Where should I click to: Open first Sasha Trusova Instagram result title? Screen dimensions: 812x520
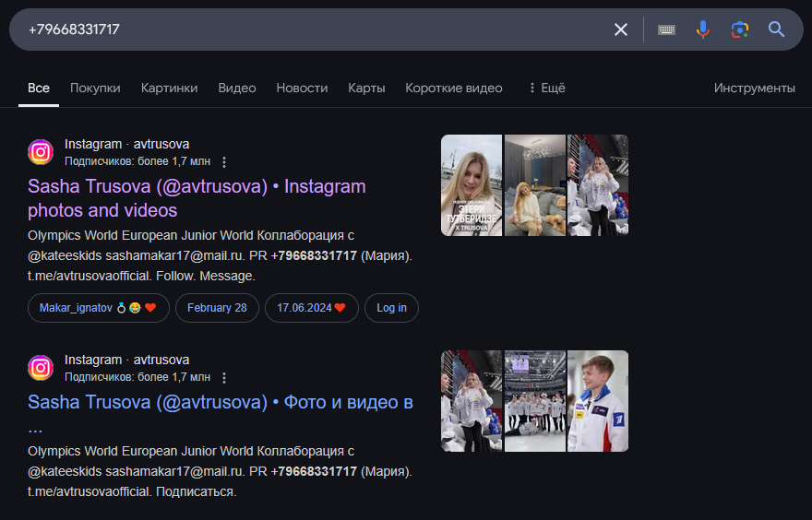[197, 198]
